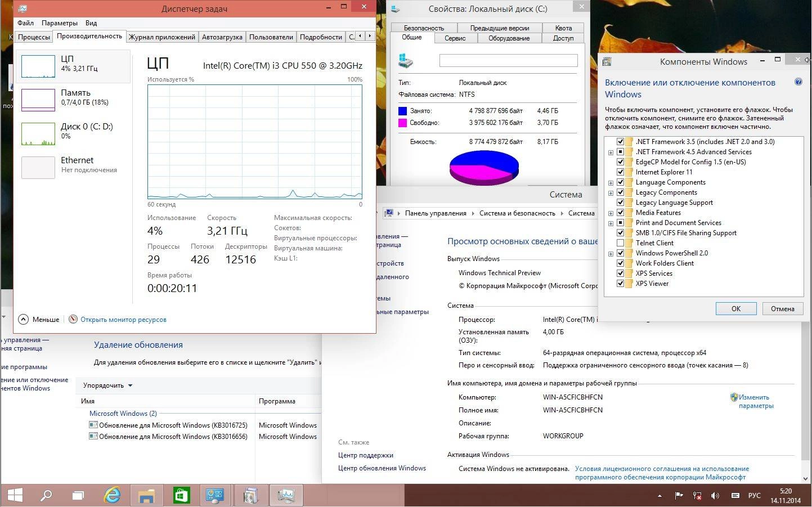Switch to Control Panel taskbar icon
812x507 pixels.
click(215, 495)
